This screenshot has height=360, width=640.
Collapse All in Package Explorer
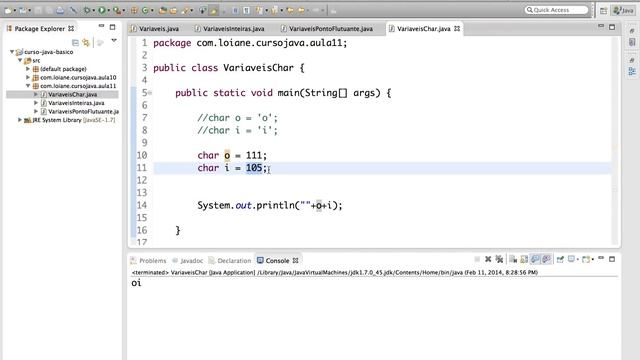point(75,42)
